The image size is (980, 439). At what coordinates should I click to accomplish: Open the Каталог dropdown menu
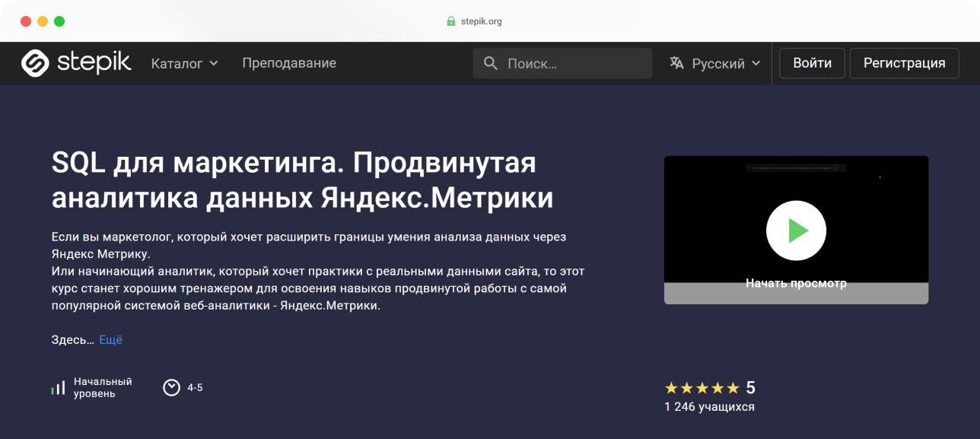coord(184,63)
